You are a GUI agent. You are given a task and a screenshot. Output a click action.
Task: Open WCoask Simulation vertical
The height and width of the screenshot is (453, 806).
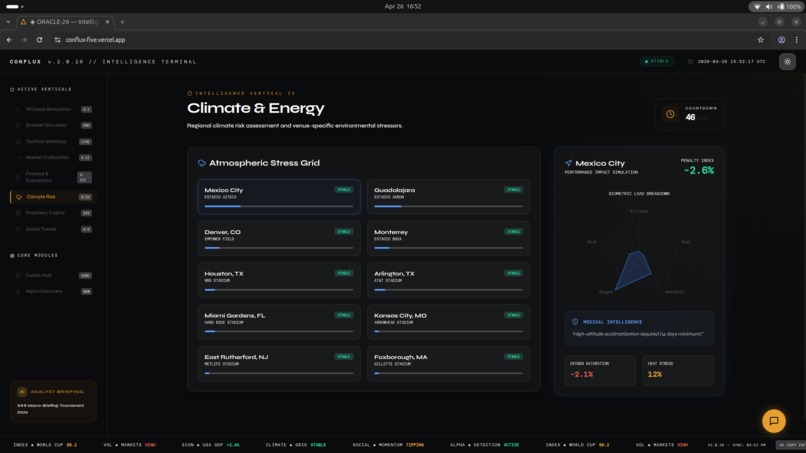53,109
